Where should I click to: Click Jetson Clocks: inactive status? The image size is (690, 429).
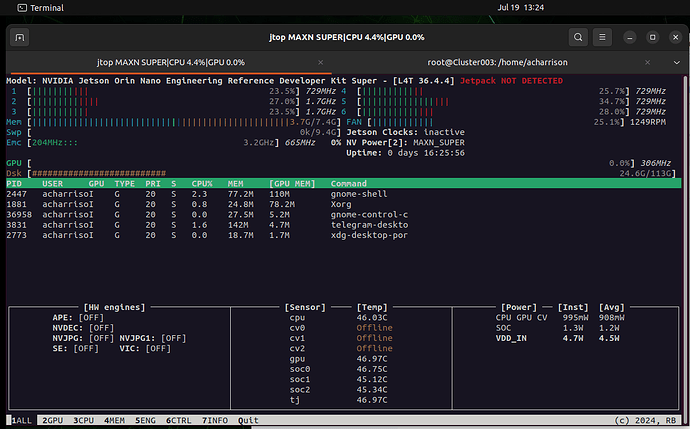405,132
